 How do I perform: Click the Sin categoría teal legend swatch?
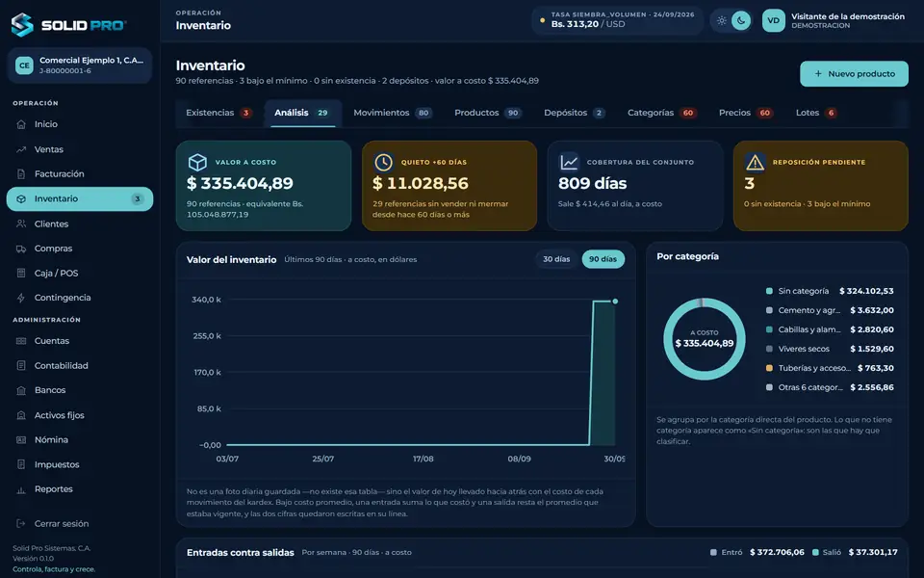[769, 291]
